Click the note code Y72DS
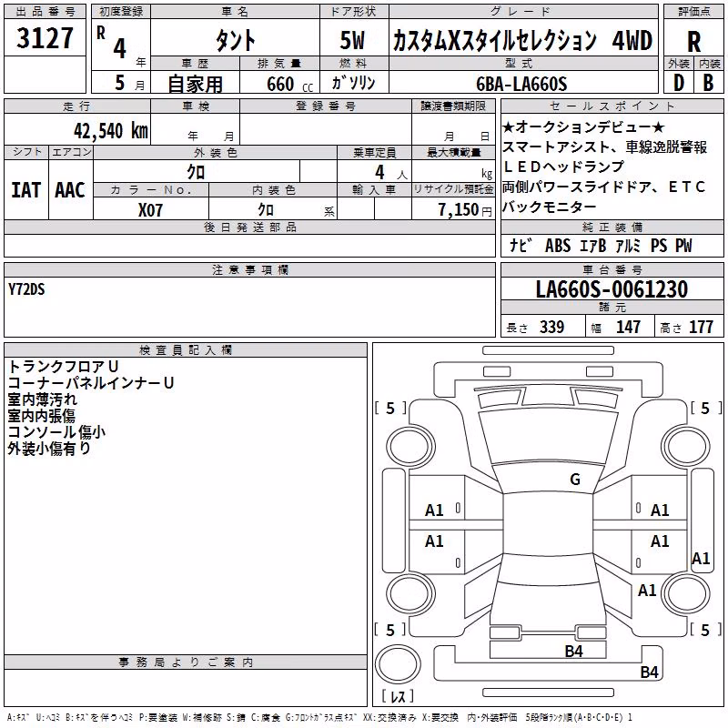 click(26, 289)
